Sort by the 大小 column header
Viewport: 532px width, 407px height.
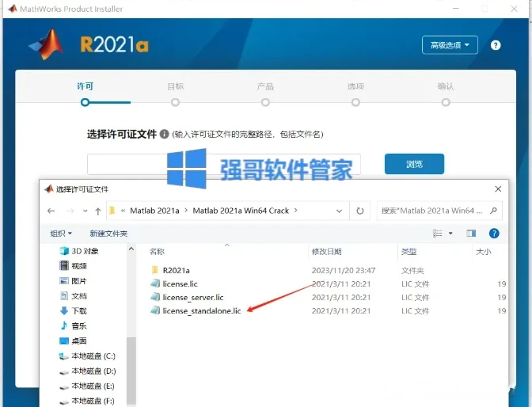point(484,252)
